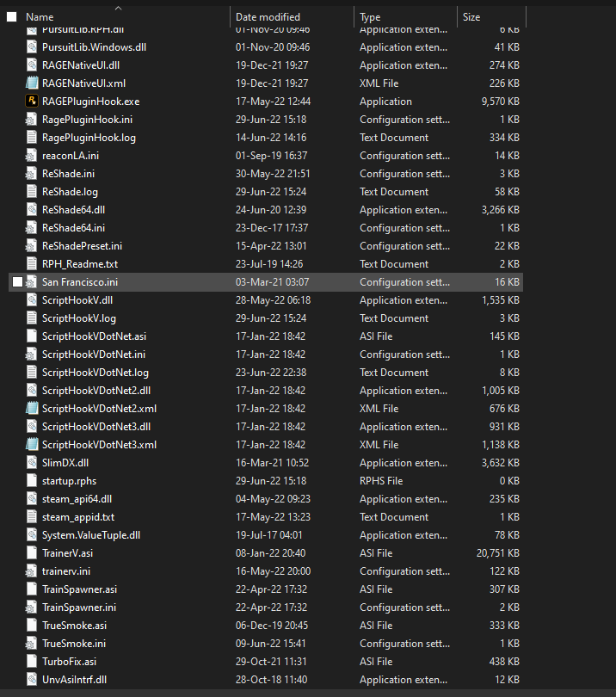Click the PursuitLib.Windows.dll file icon
The image size is (616, 697).
(x=32, y=47)
